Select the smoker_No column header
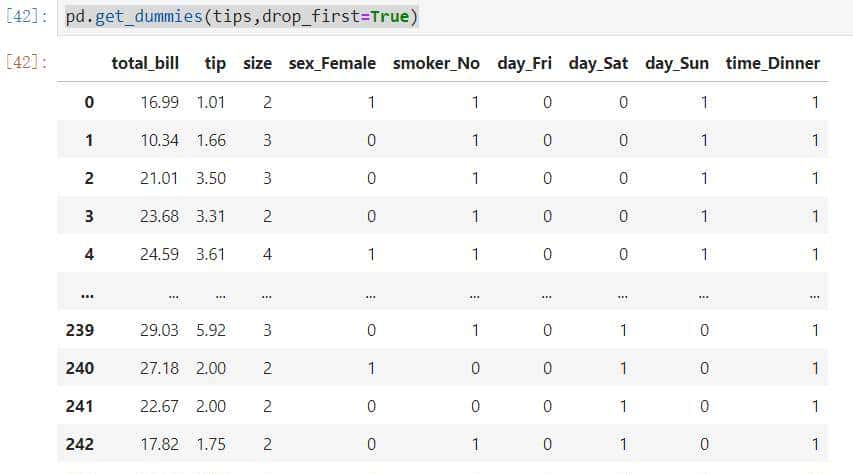This screenshot has width=853, height=474. point(436,63)
